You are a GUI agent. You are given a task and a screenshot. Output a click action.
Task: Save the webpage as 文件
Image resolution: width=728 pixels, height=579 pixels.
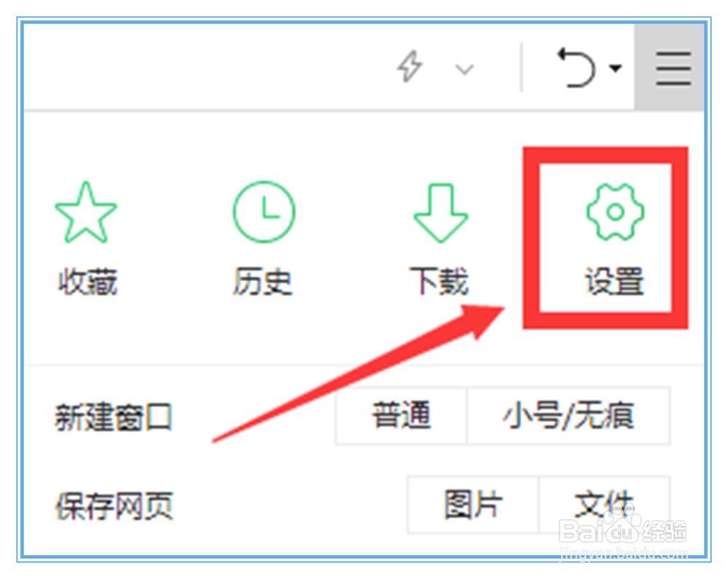click(x=604, y=504)
